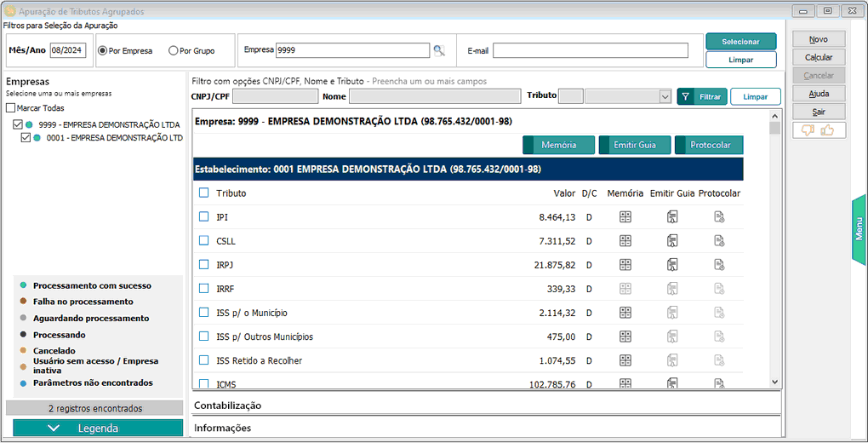Open the side Menu tab

click(x=859, y=228)
